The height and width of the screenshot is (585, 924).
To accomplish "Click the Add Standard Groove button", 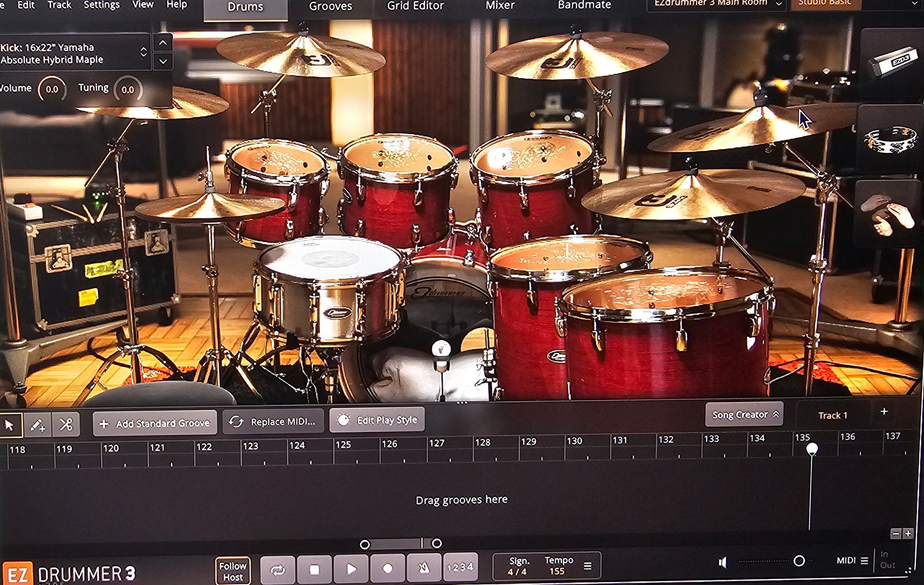I will [155, 423].
